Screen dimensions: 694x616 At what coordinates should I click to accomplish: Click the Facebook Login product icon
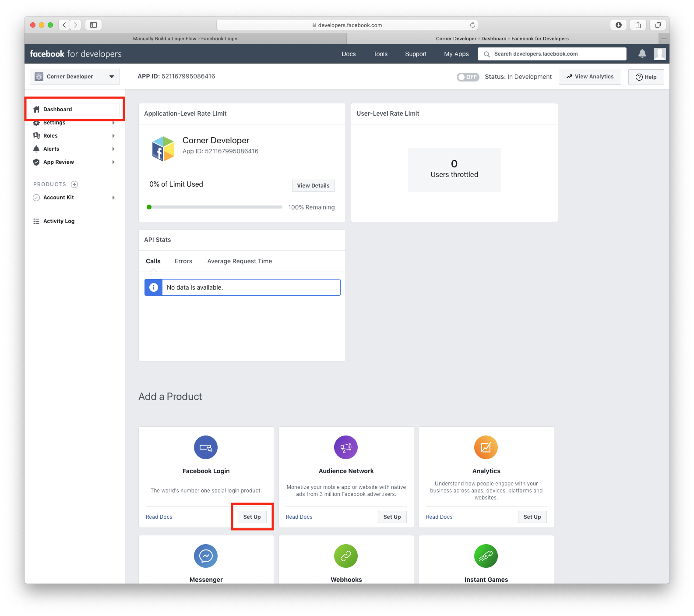click(x=206, y=447)
